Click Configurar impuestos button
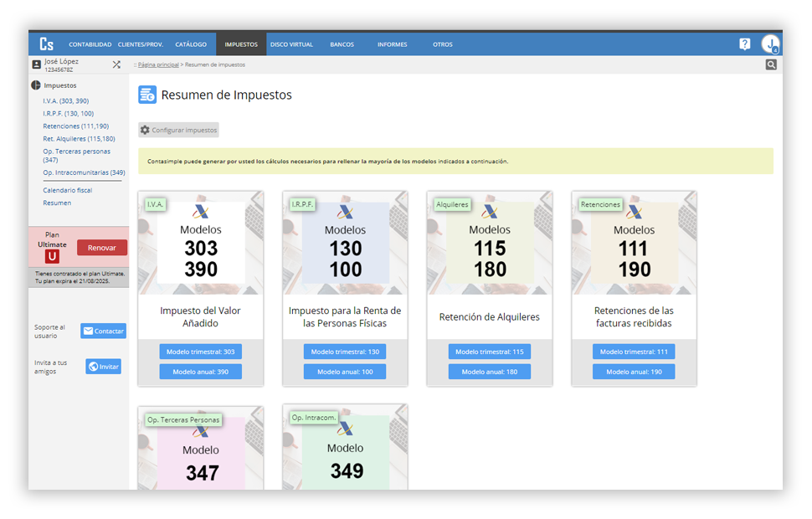This screenshot has height=519, width=812. (178, 130)
